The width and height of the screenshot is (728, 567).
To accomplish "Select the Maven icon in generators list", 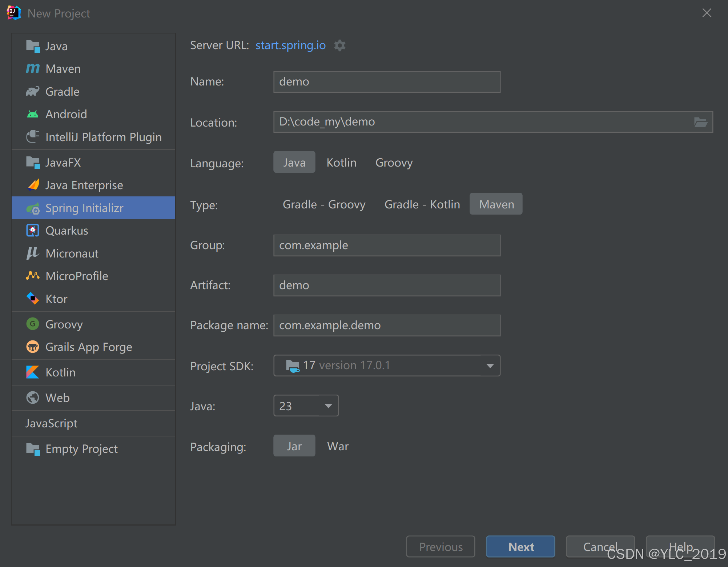I will (33, 69).
